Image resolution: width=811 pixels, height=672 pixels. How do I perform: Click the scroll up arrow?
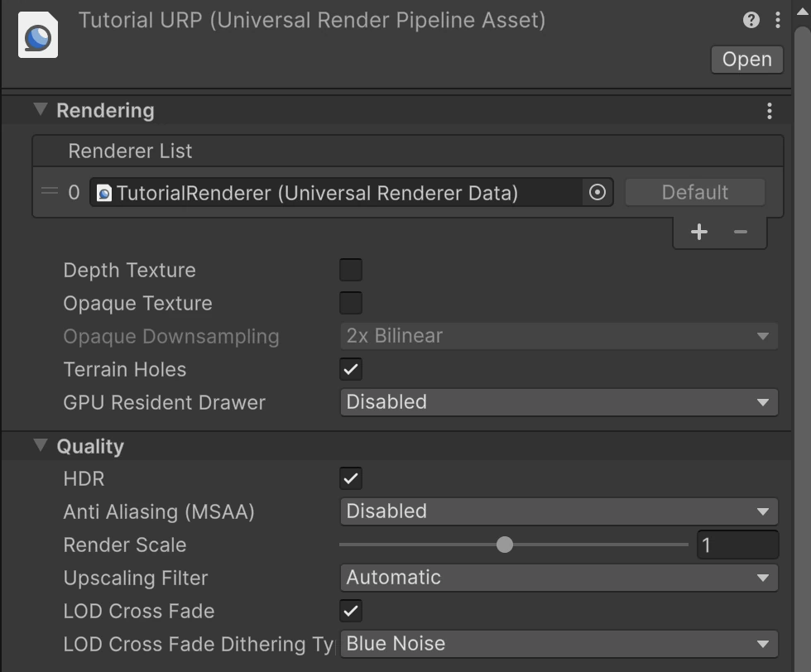(802, 12)
